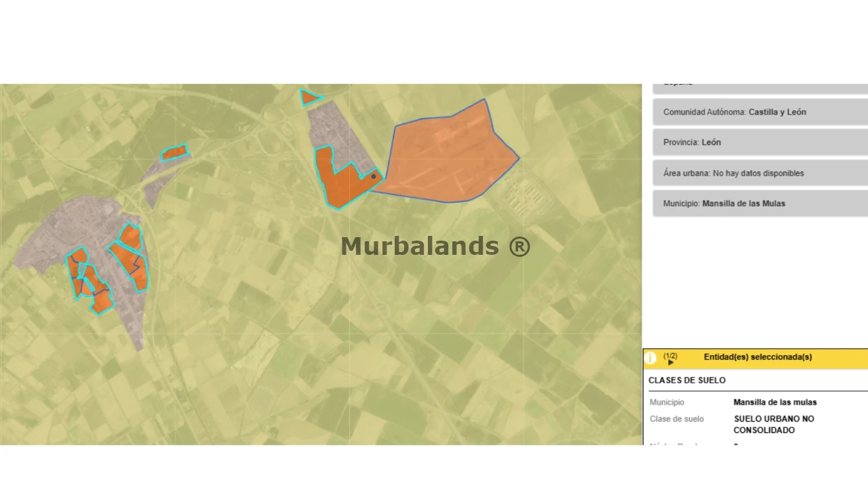The width and height of the screenshot is (868, 488).
Task: Select the small triangular orange parcel
Action: (x=309, y=98)
